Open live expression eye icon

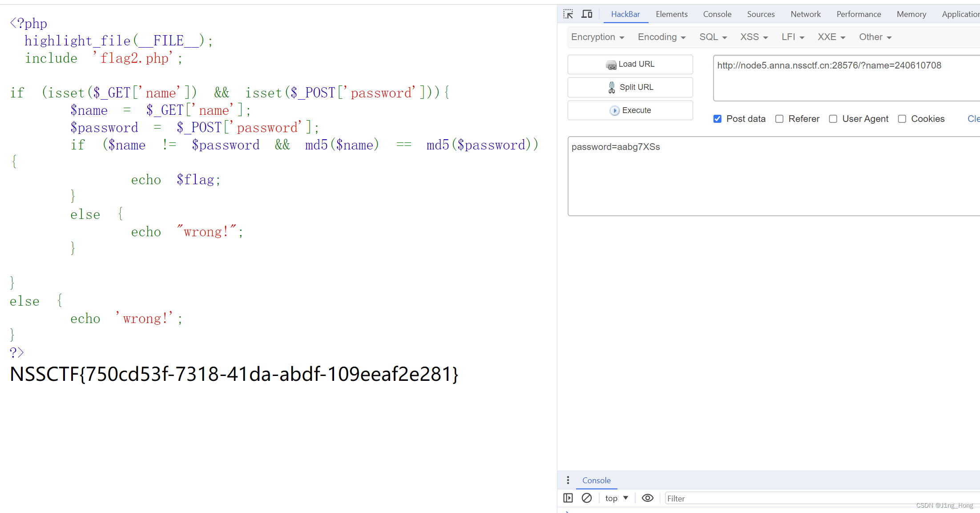click(647, 498)
